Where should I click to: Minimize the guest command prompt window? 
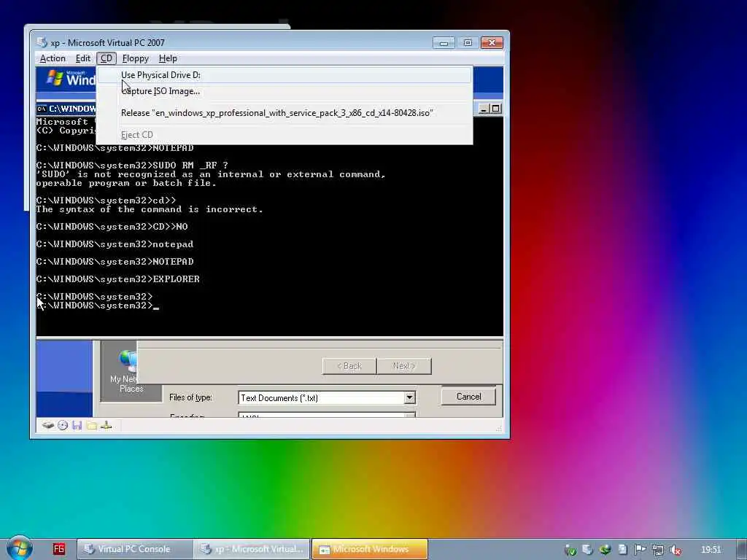(x=484, y=109)
